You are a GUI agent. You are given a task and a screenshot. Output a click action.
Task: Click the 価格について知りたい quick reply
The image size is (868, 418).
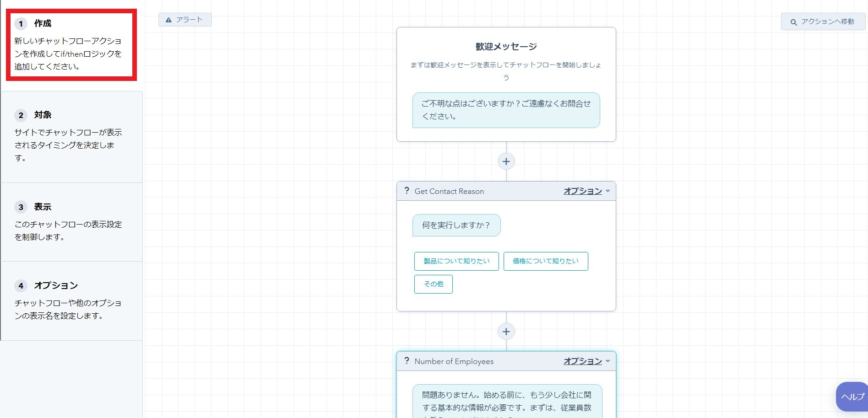(x=546, y=261)
